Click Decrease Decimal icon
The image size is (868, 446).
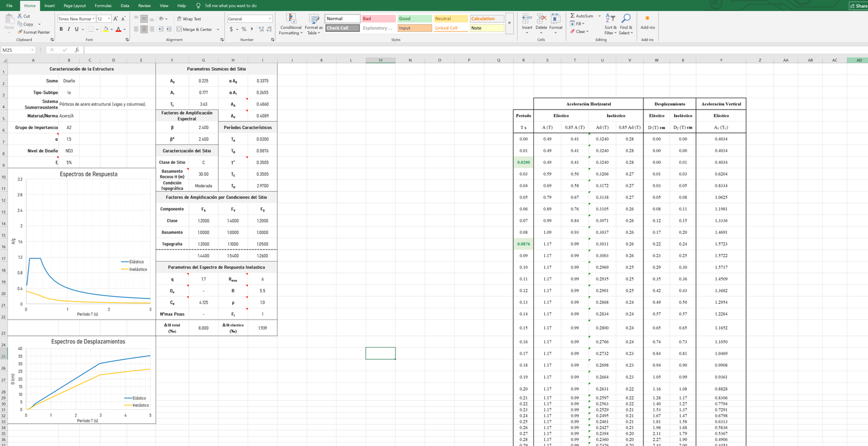(269, 29)
